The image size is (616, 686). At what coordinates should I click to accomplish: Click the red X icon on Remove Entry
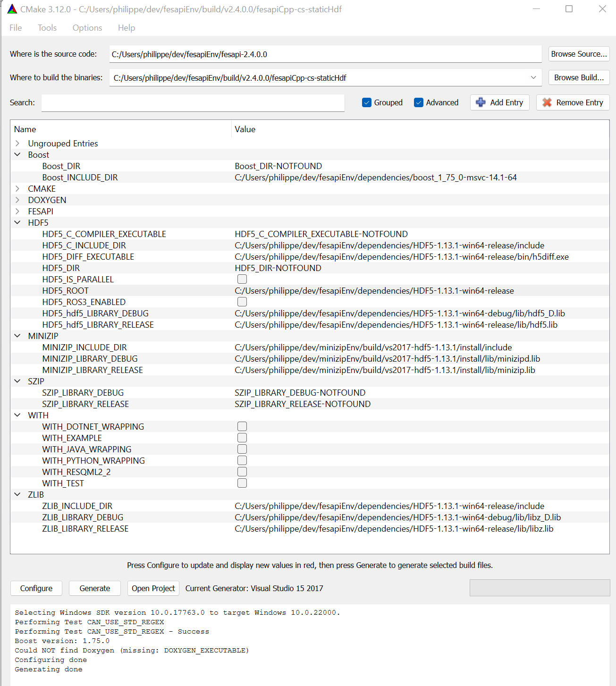pos(547,102)
